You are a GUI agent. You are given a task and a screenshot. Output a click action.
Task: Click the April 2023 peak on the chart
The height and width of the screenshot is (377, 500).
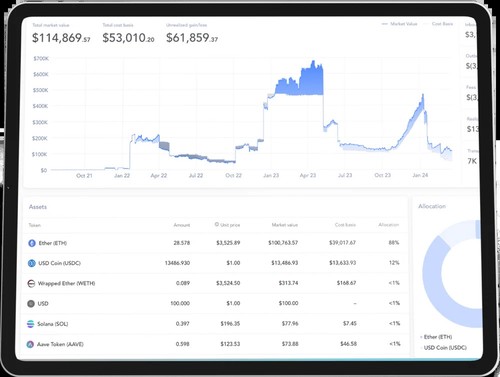coord(313,62)
